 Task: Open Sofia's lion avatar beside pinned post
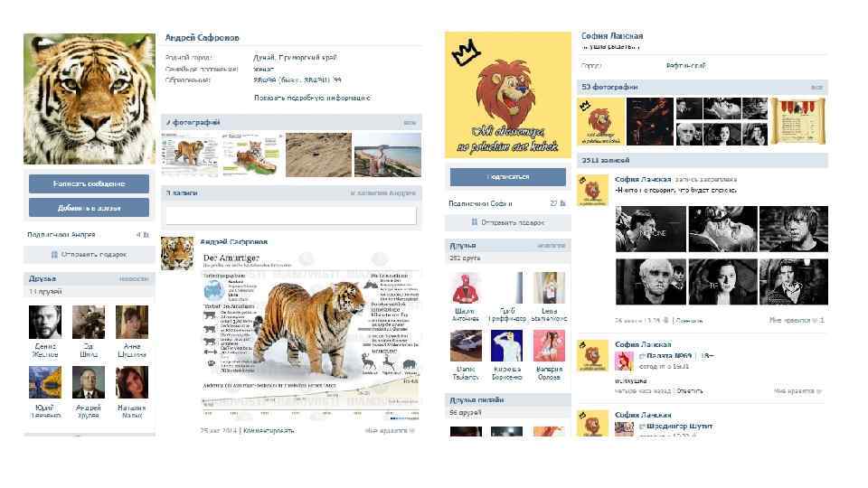coord(593,191)
